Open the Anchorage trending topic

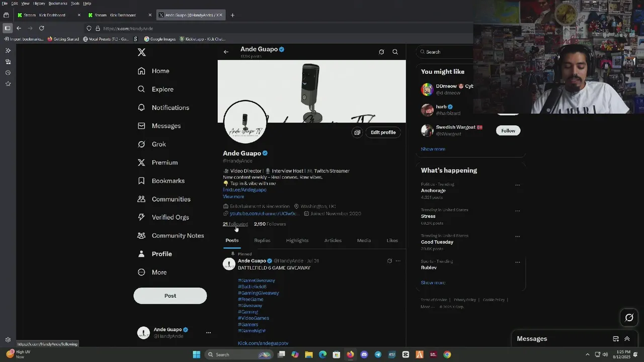[x=433, y=191]
